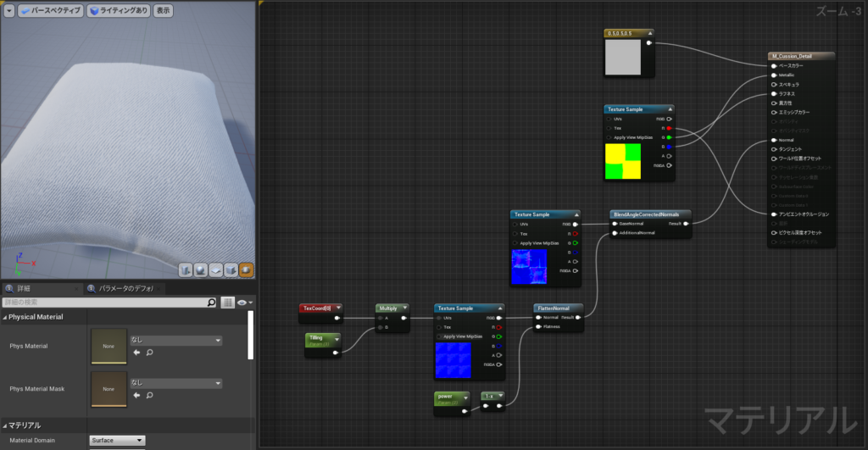868x450 pixels.
Task: Click the yellow-green texture preview thumbnail
Action: [x=623, y=161]
